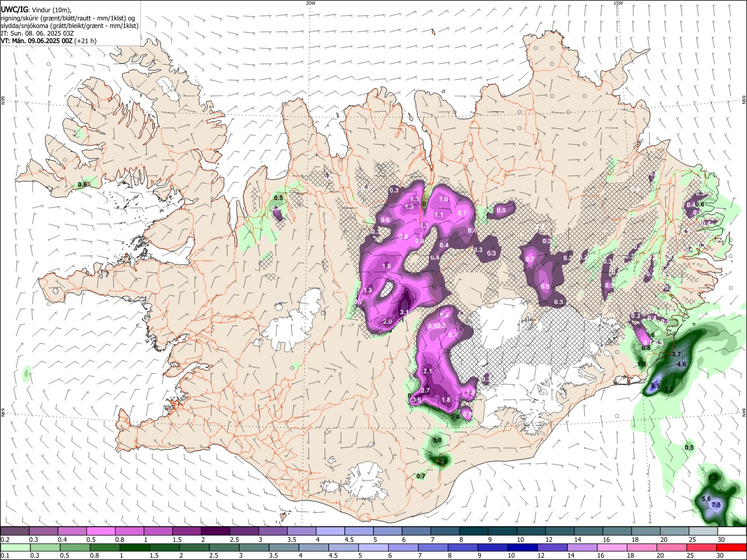Click the '20W' longitude label on top edge

310,3
